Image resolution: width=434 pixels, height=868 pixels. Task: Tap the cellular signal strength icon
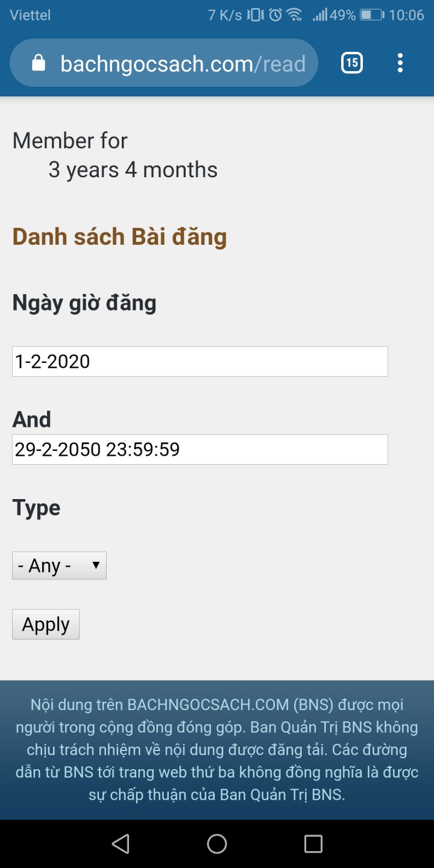coord(319,15)
